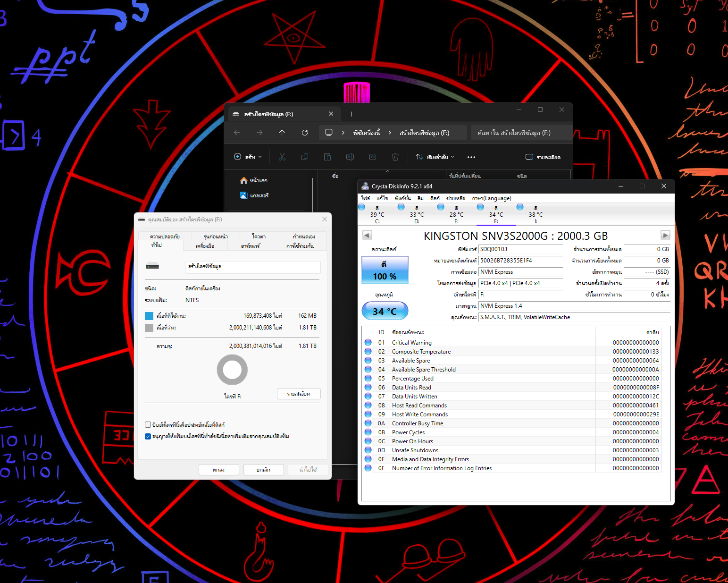Open the สร้าง (New) dropdown in Explorer
This screenshot has width=728, height=583.
248,157
